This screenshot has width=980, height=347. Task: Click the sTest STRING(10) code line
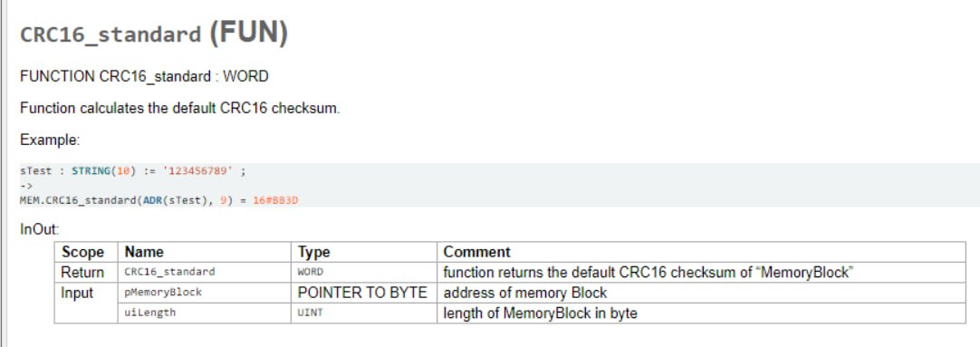point(132,170)
